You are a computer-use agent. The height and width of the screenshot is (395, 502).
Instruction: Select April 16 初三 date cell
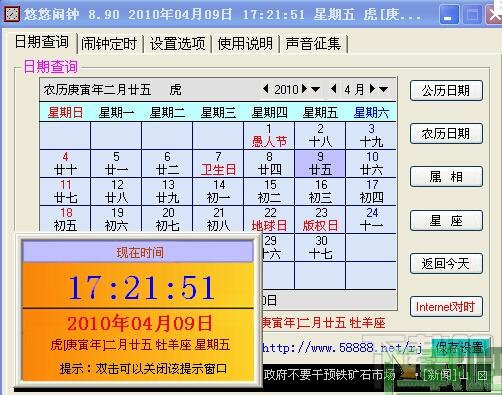320,191
